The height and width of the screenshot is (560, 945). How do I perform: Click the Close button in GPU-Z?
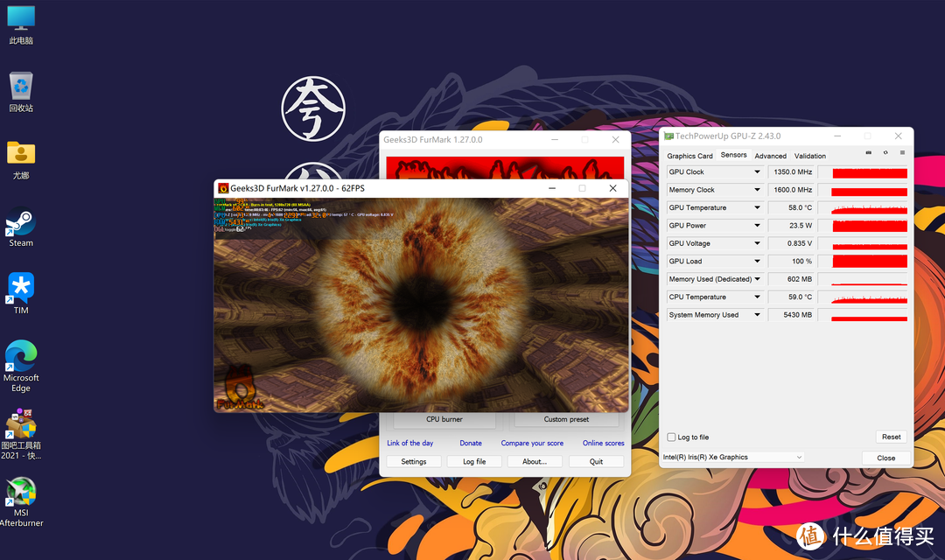[885, 458]
